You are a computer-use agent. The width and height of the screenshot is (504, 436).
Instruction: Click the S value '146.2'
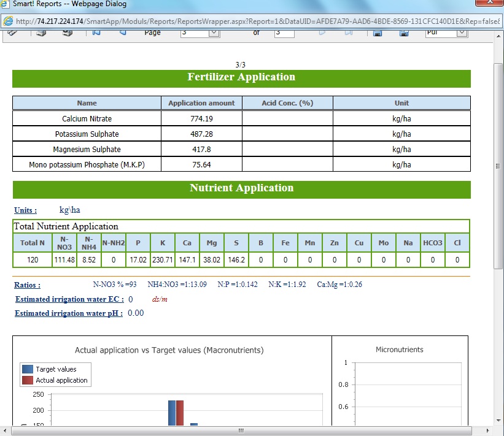(x=236, y=260)
